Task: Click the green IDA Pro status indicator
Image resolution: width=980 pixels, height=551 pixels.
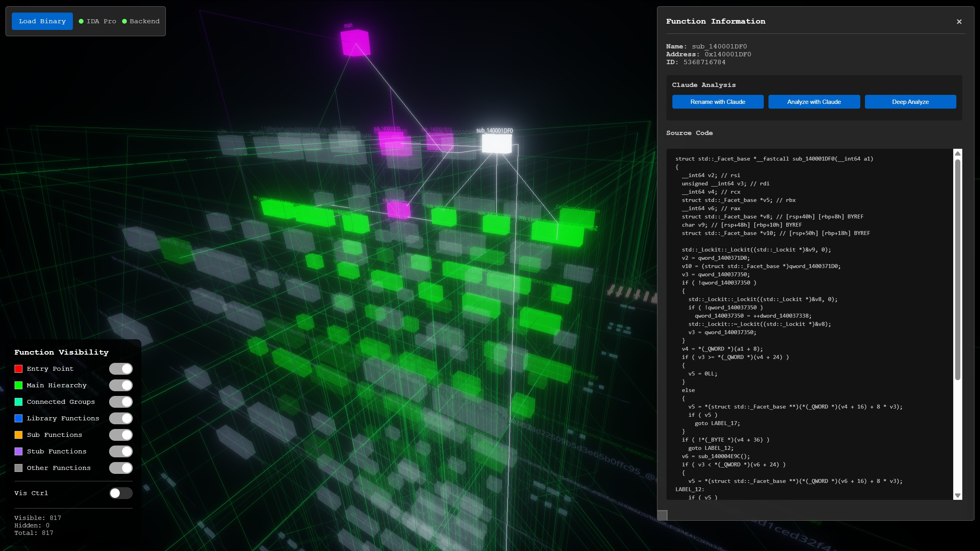Action: [81, 21]
